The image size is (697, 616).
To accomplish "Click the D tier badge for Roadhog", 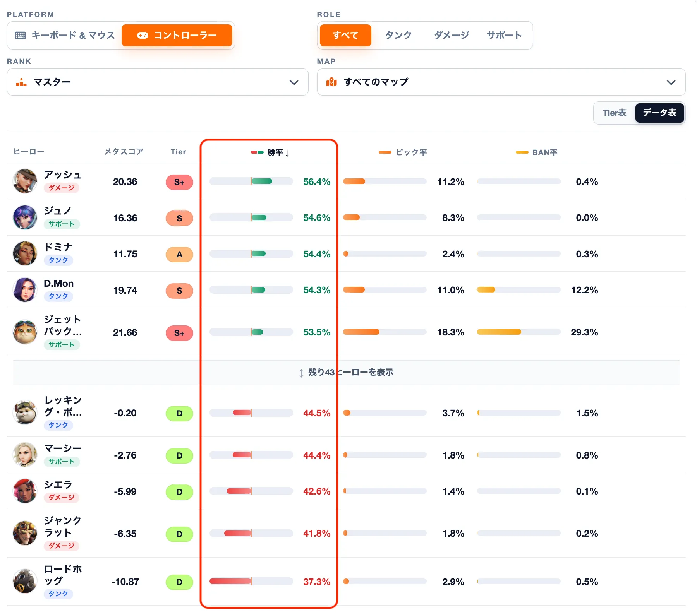I will click(179, 582).
